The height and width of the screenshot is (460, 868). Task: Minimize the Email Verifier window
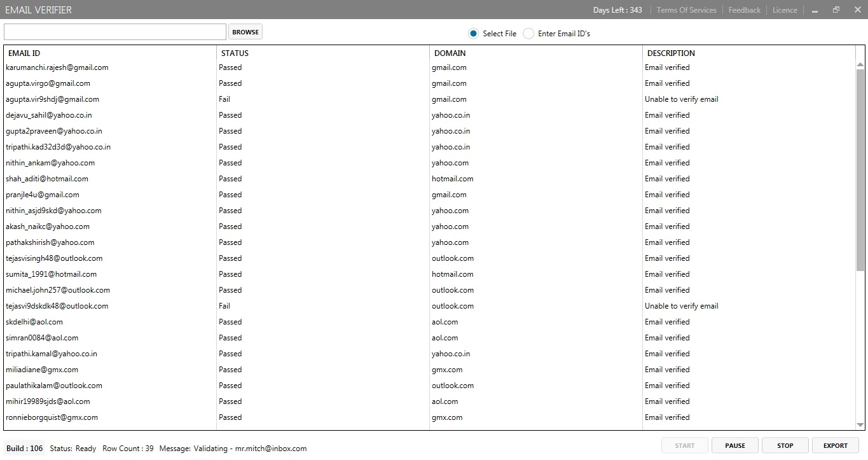[815, 10]
